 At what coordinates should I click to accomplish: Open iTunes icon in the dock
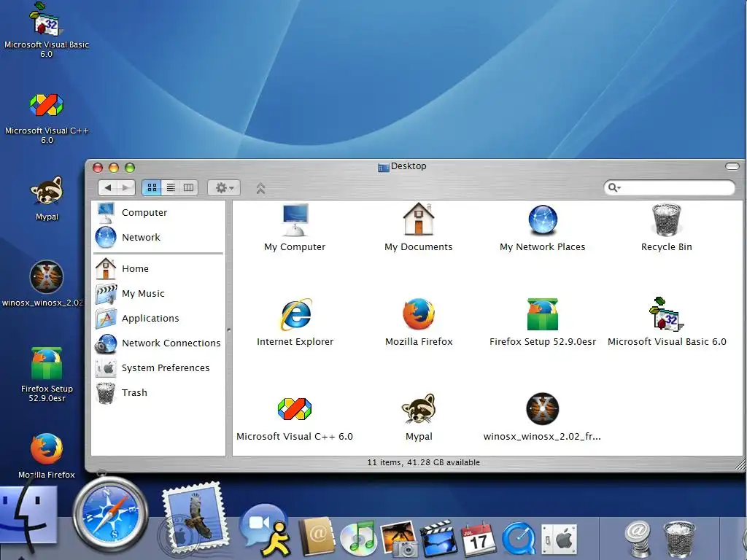(358, 537)
